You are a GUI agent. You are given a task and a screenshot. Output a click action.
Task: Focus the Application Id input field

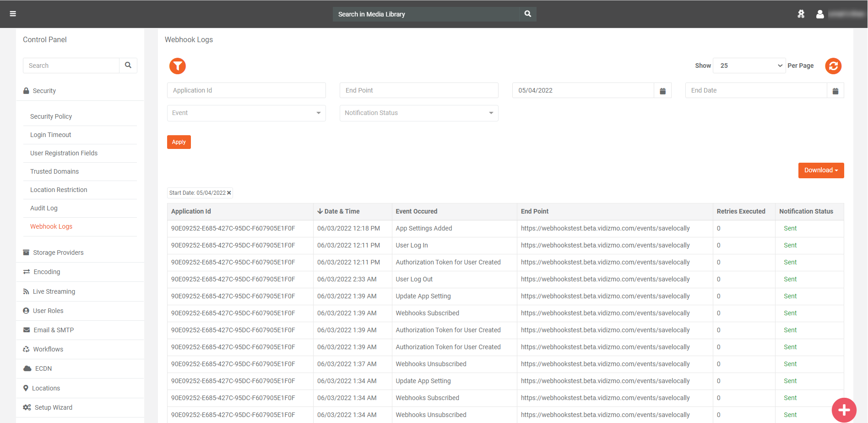pos(246,90)
